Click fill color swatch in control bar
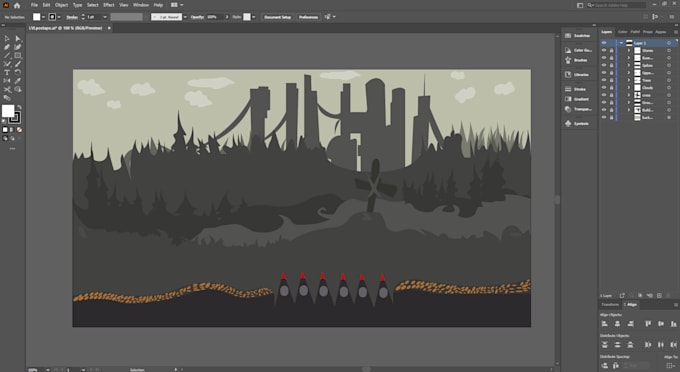This screenshot has height=372, width=680. coord(36,17)
